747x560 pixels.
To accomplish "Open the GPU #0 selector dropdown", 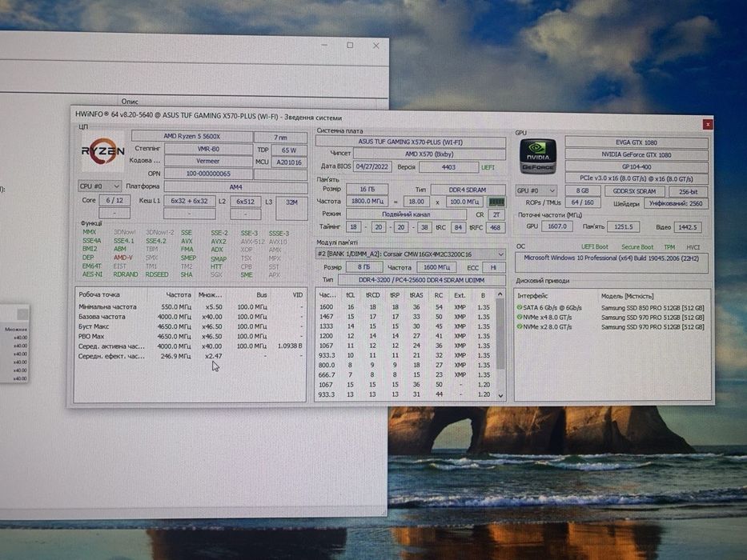I will click(x=536, y=190).
